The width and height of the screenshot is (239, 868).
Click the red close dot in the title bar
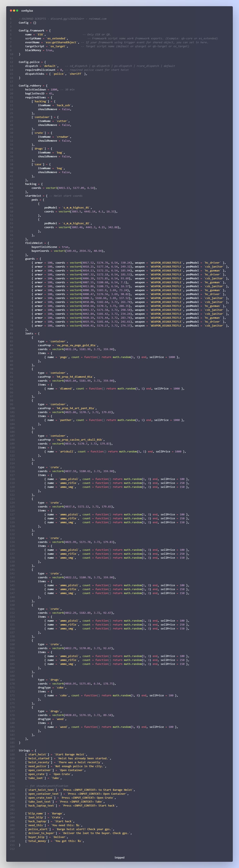coord(11,11)
